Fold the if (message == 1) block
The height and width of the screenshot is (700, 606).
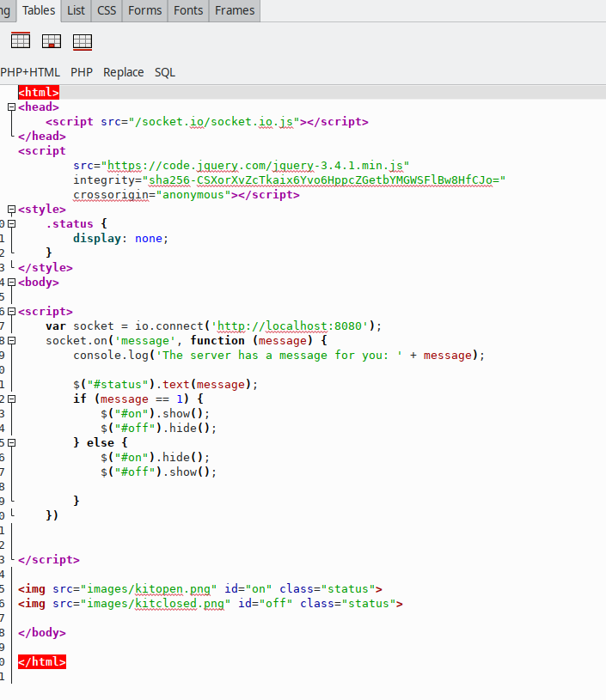tap(12, 399)
